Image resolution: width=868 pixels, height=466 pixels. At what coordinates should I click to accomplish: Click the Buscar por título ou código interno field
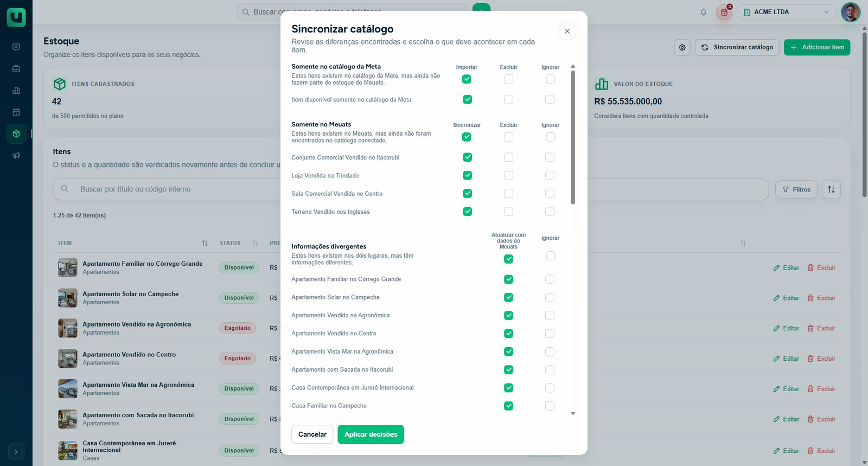tap(411, 189)
